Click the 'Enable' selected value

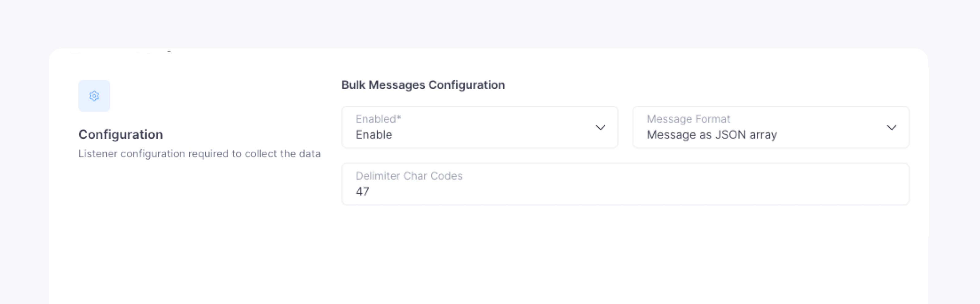(374, 135)
